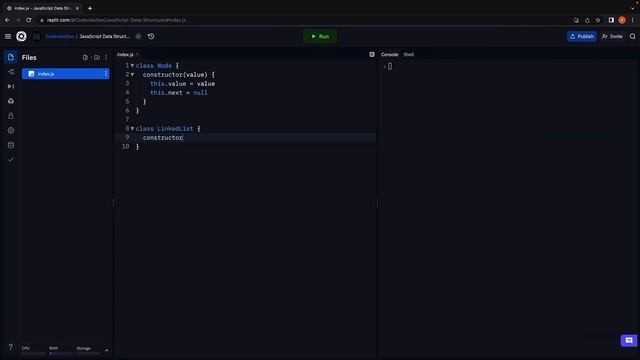Click the 'Files' panel heading
This screenshot has height=360, width=640.
click(x=29, y=58)
